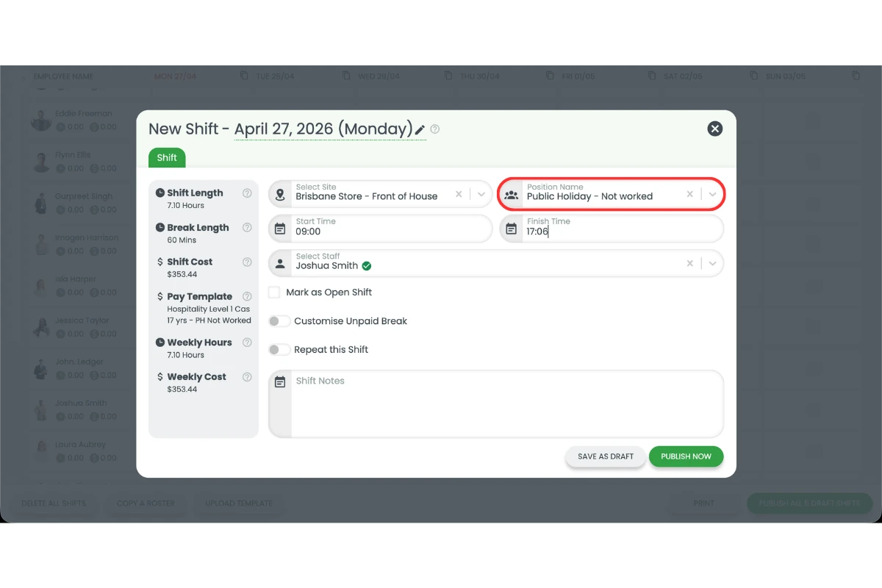
Task: Expand the Position Name dropdown
Action: pos(712,195)
